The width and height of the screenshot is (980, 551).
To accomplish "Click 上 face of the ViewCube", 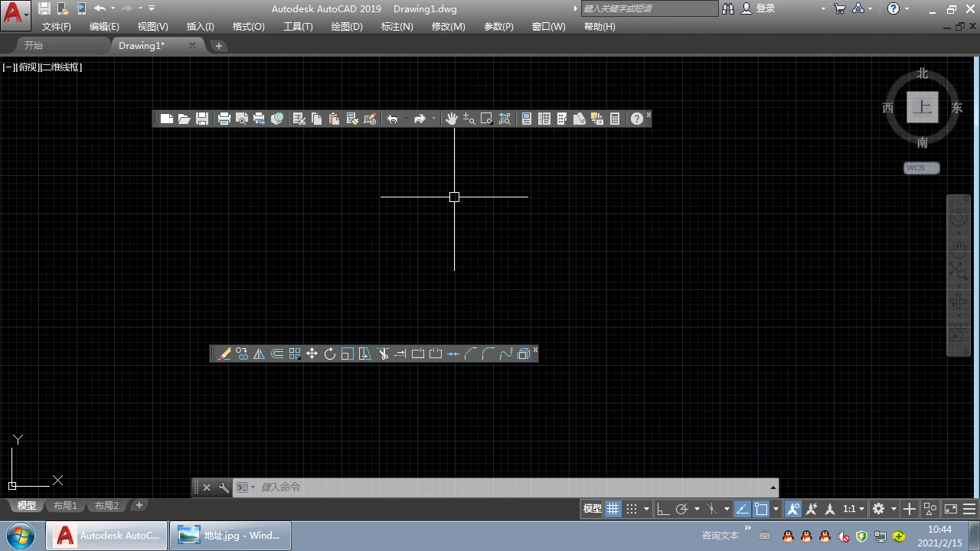I will tap(923, 107).
